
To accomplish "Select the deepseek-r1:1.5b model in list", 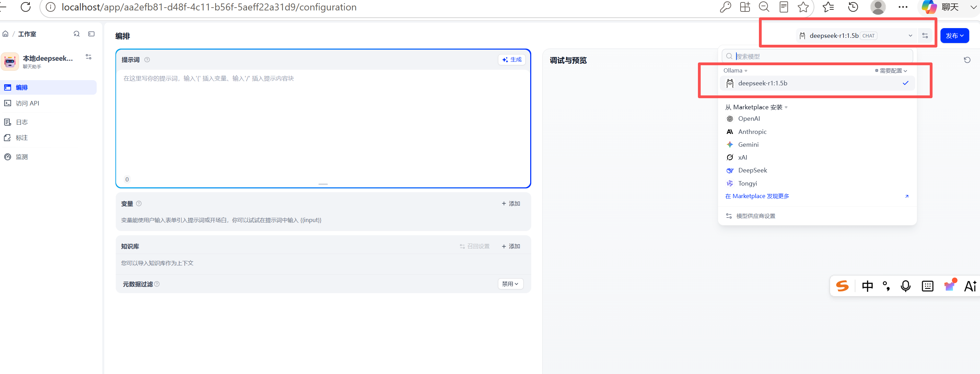I will [817, 83].
